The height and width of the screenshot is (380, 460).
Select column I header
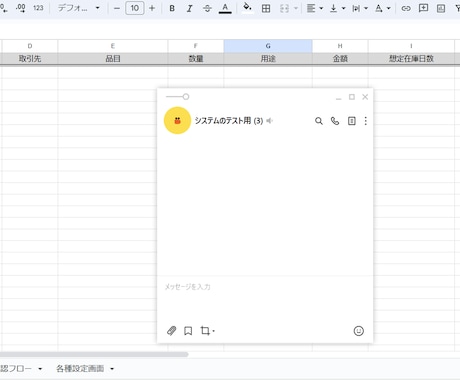click(x=411, y=46)
